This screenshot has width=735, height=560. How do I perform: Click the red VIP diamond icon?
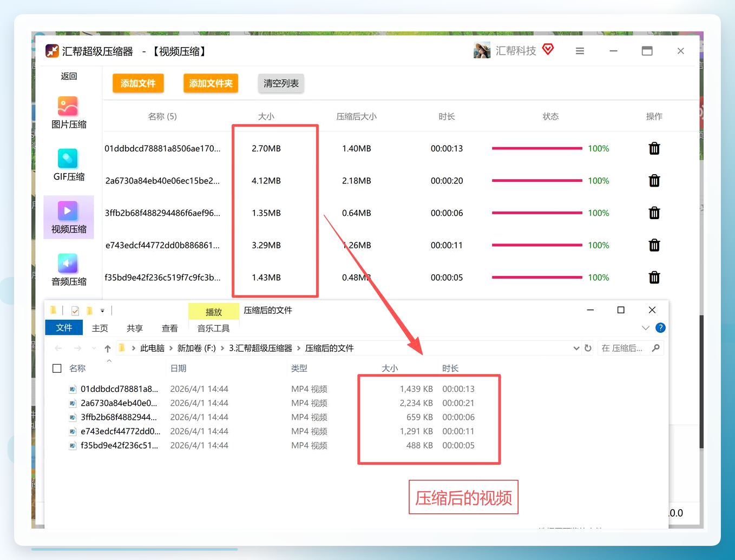point(548,49)
